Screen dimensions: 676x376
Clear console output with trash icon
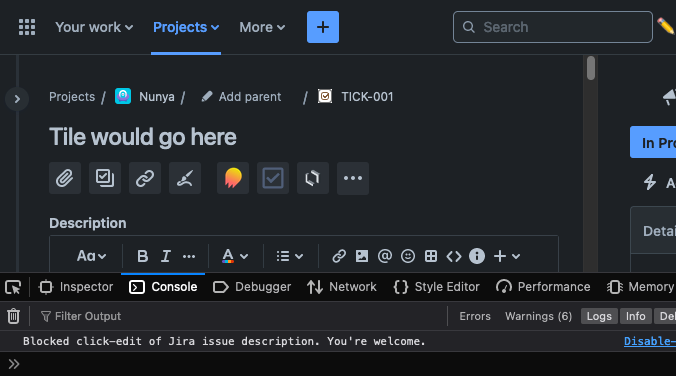pos(13,316)
